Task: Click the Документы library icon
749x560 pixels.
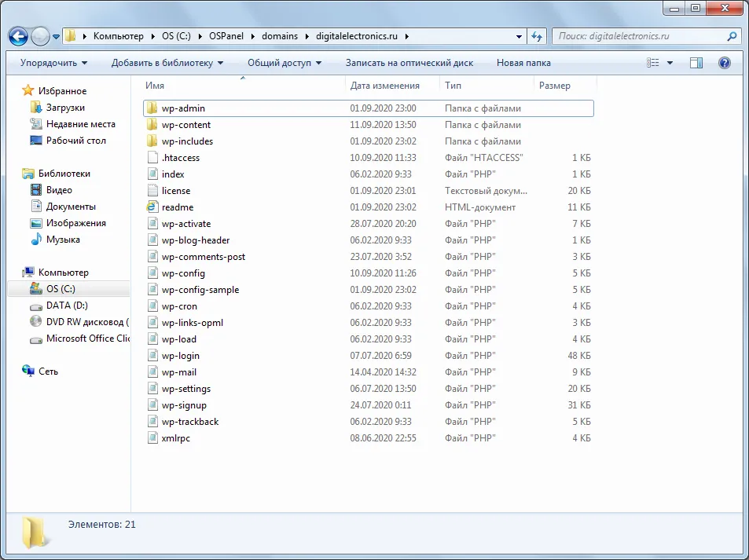Action: (36, 207)
